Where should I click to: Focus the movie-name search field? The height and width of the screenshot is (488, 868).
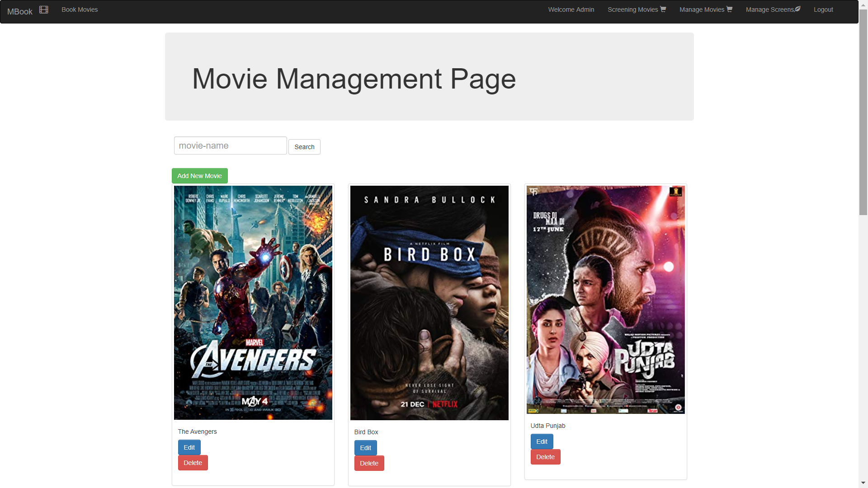pos(231,145)
